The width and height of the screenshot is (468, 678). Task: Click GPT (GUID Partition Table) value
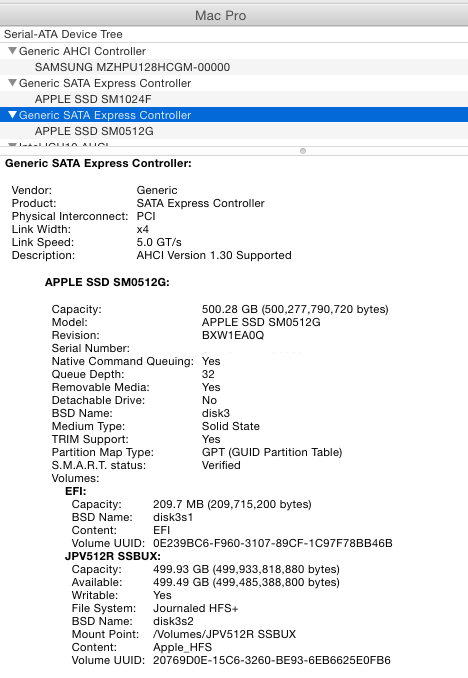(272, 452)
